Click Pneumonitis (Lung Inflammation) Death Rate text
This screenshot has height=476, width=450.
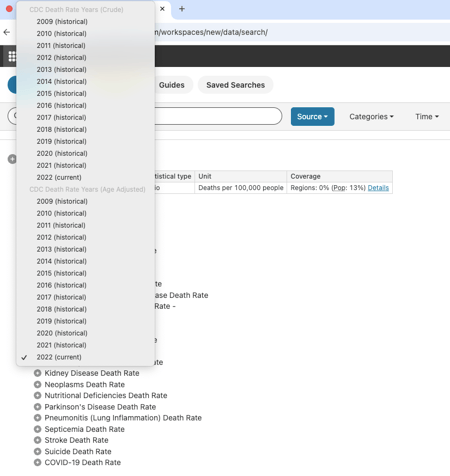(x=123, y=418)
